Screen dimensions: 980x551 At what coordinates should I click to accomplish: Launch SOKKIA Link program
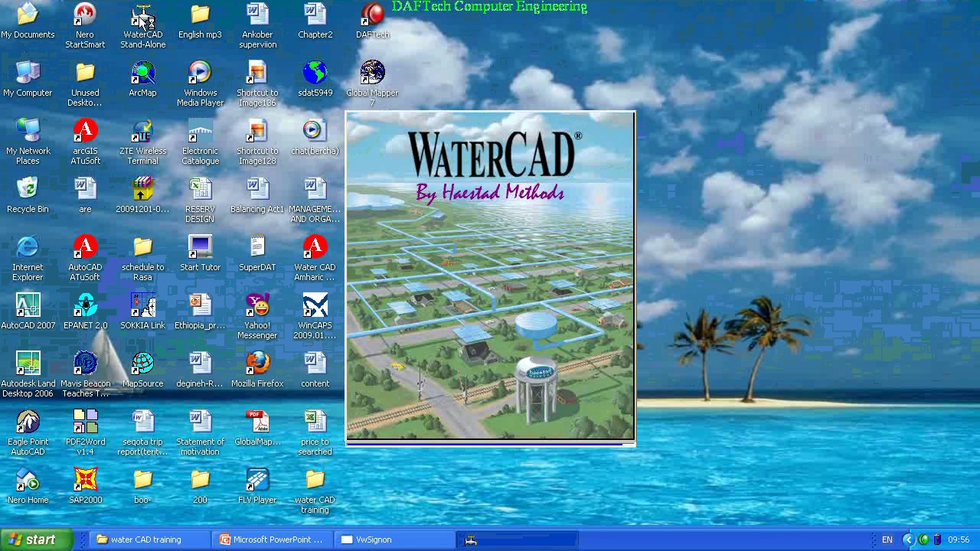click(142, 305)
